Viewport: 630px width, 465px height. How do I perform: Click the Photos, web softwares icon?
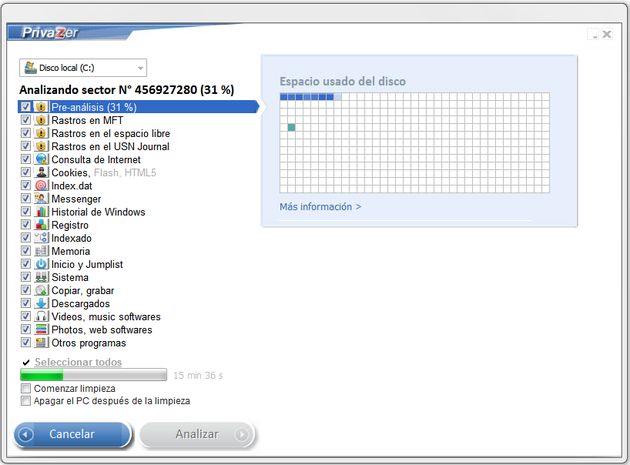tap(41, 330)
